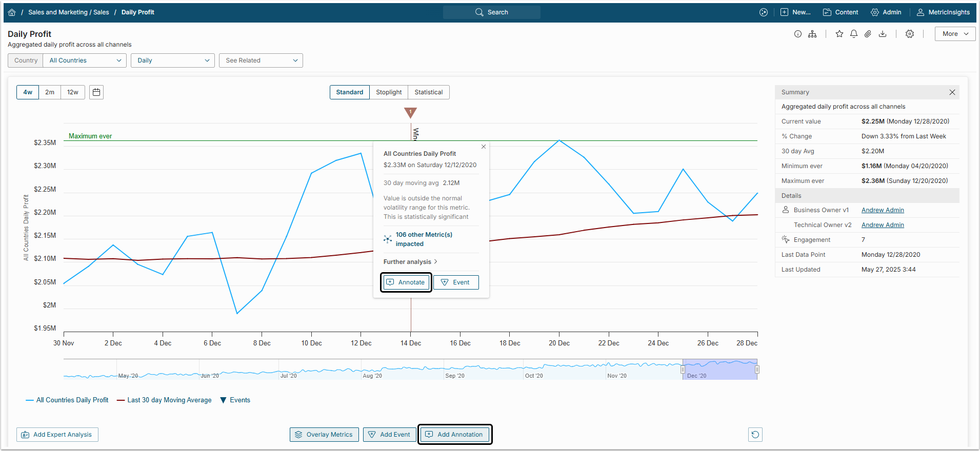Open the hierarchy diagram icon

812,34
